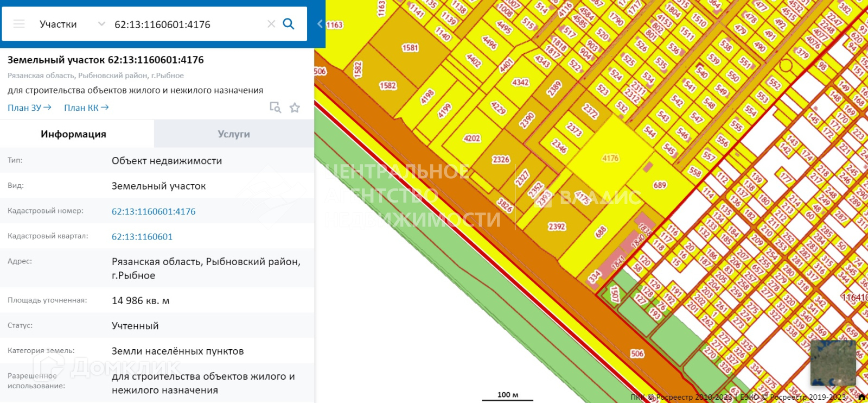Switch to the Услуги tab

tap(234, 134)
